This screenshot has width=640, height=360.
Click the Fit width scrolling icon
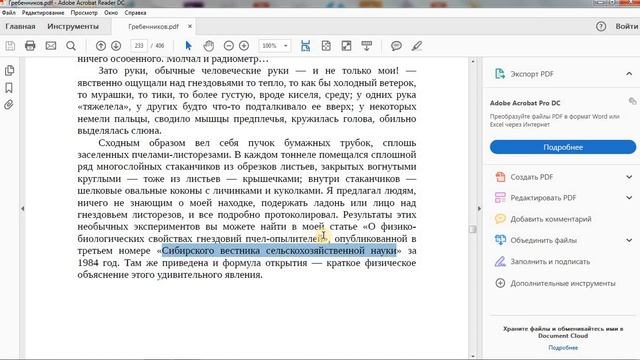305,46
